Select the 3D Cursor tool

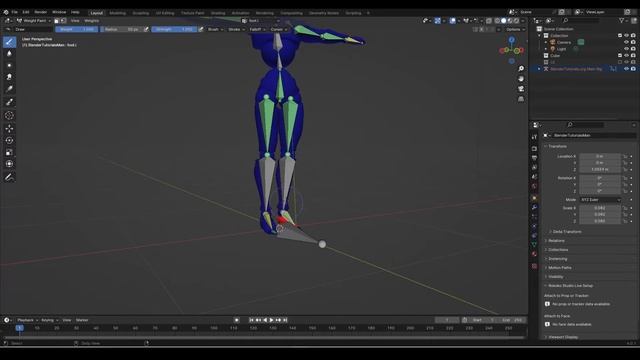pos(9,116)
